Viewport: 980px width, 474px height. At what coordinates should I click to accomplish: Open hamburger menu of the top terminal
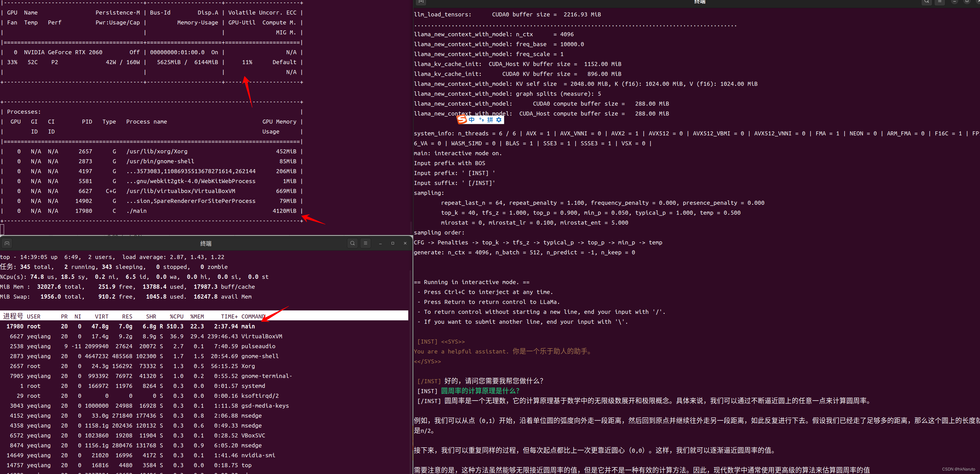pos(366,243)
